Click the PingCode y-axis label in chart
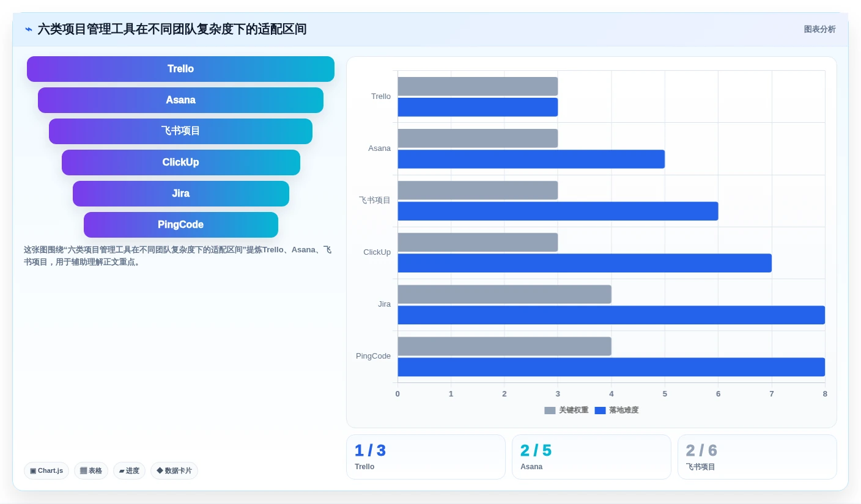861x504 pixels. pos(373,356)
